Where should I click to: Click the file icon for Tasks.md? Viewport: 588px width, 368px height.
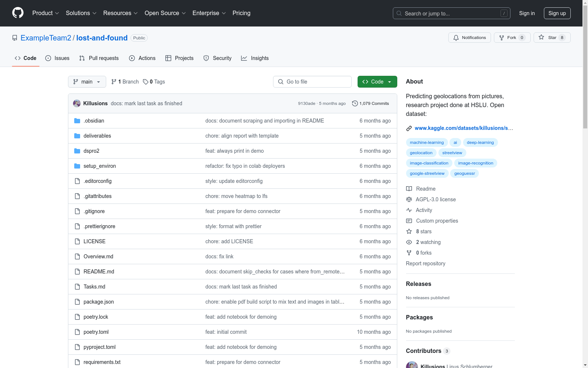tap(77, 287)
